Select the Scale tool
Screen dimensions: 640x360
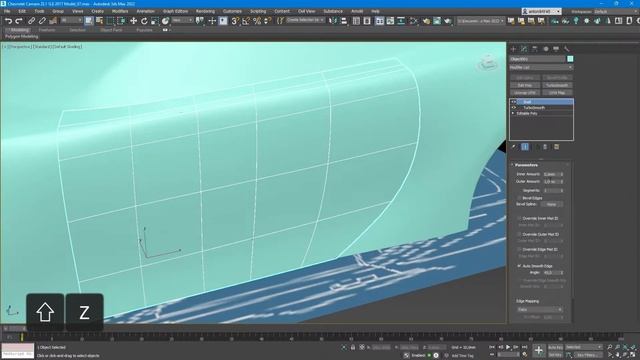[x=154, y=21]
